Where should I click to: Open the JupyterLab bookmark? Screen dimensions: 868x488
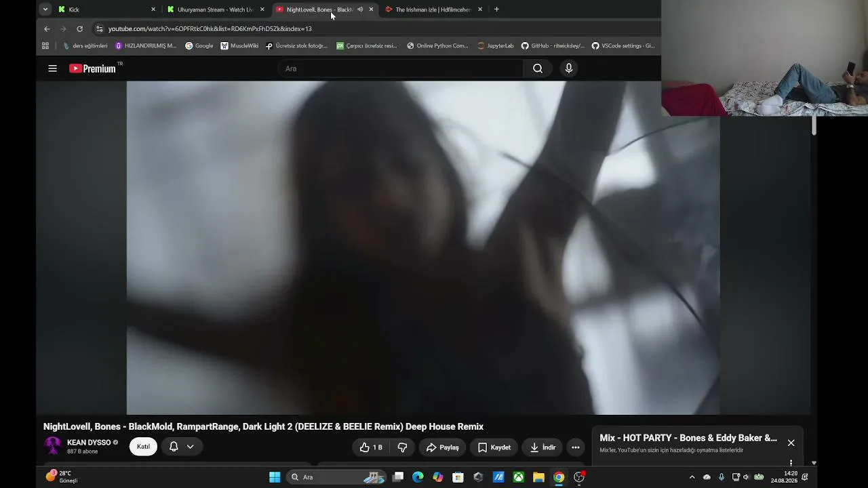tap(496, 46)
